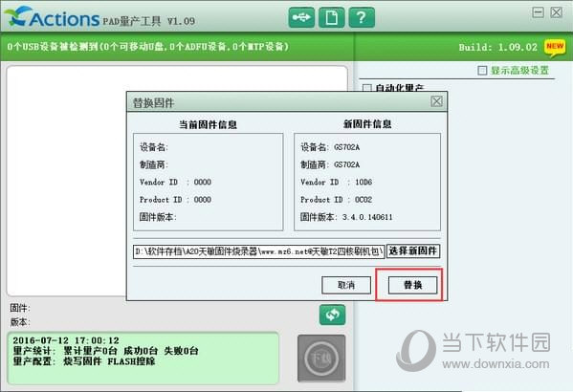Click the timestamp 2016-07-12 17:00:12
Viewport: 573px width, 392px height.
[x=66, y=340]
